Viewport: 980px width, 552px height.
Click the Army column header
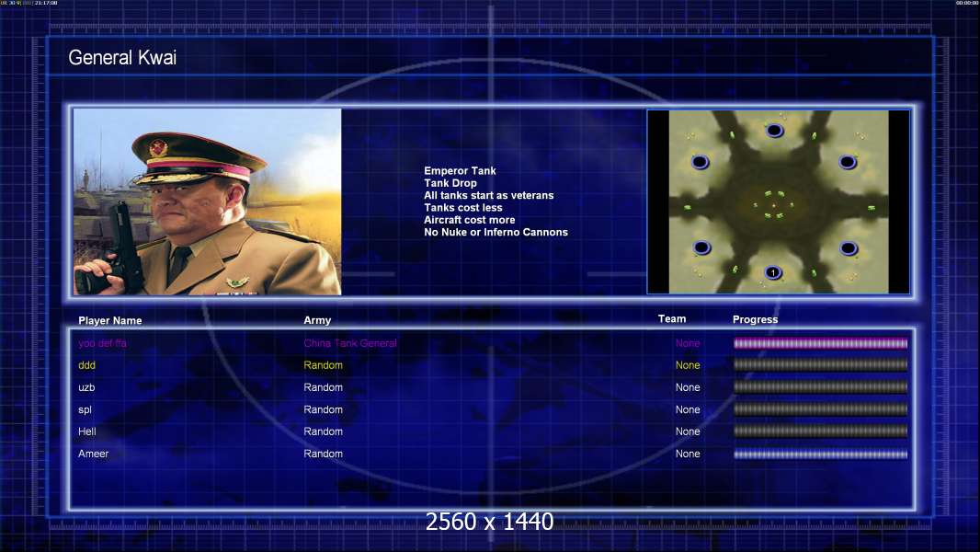317,320
